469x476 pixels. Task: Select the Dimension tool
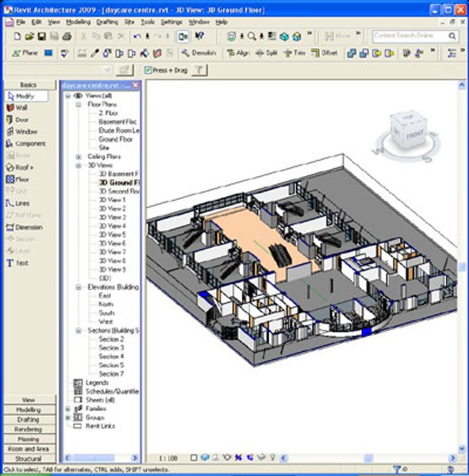(x=25, y=228)
